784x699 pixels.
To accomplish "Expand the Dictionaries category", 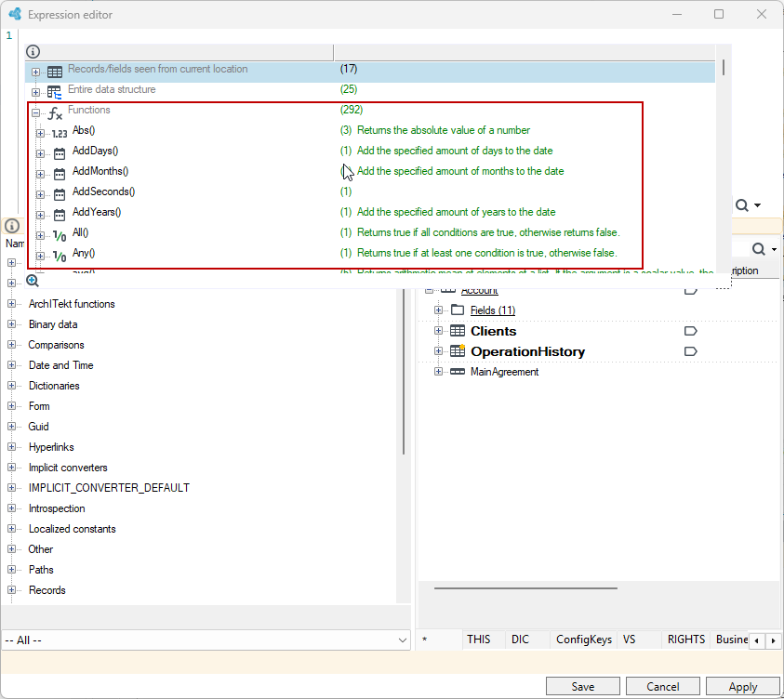I will (11, 386).
